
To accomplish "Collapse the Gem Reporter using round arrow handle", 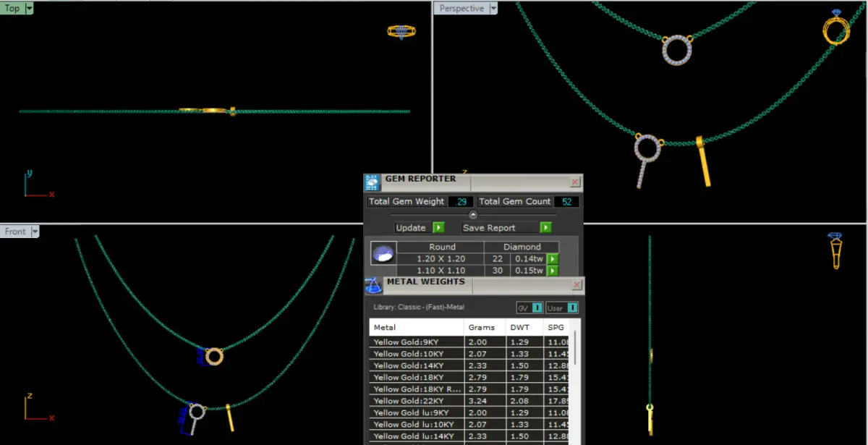I will (x=473, y=214).
